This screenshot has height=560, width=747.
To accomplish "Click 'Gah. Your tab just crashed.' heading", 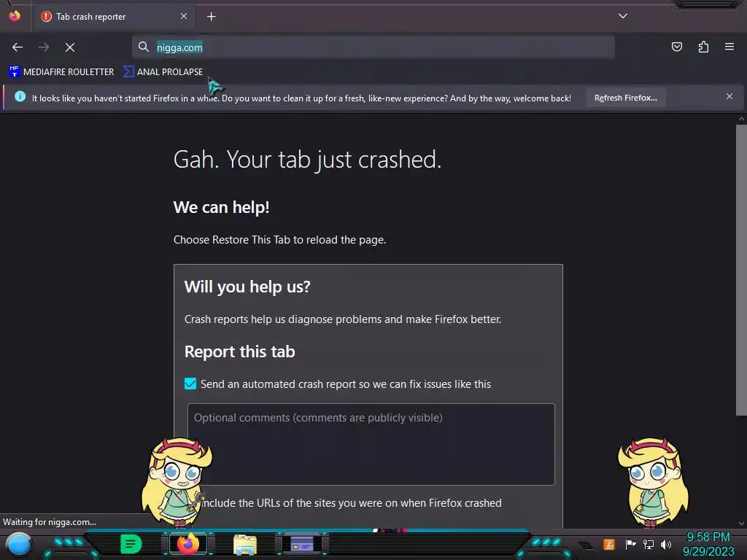I will (307, 160).
